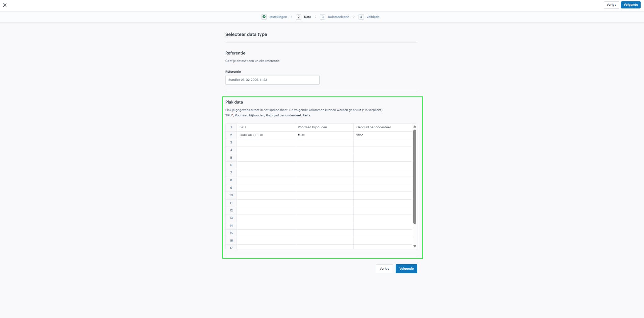Click row header number 16
The image size is (644, 318).
(231, 241)
